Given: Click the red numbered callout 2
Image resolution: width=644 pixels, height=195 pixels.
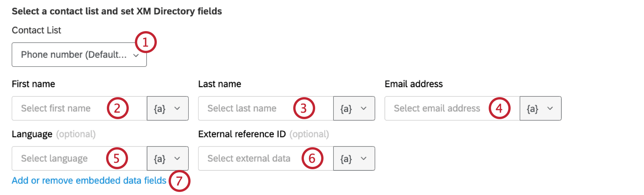Looking at the screenshot, I should [x=117, y=109].
